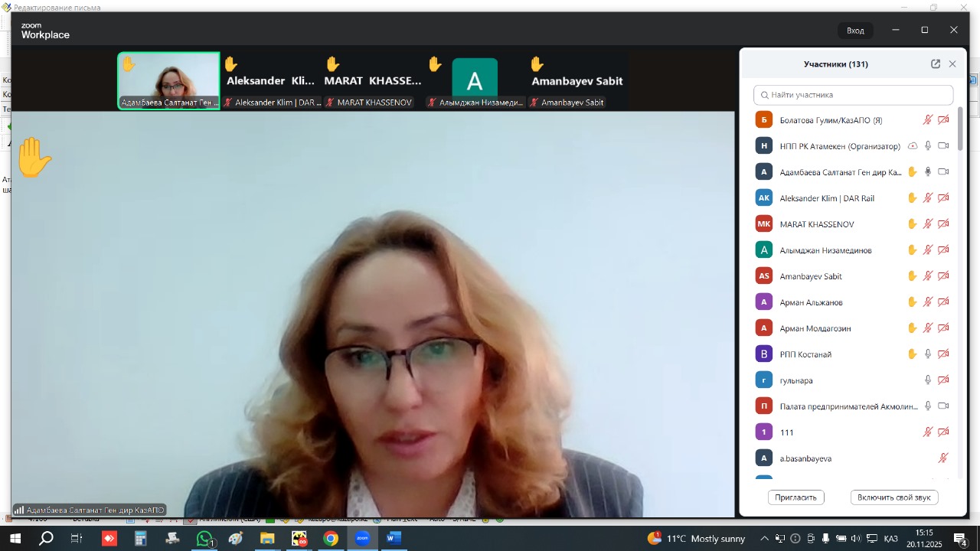Close the participants panel

pos(952,64)
